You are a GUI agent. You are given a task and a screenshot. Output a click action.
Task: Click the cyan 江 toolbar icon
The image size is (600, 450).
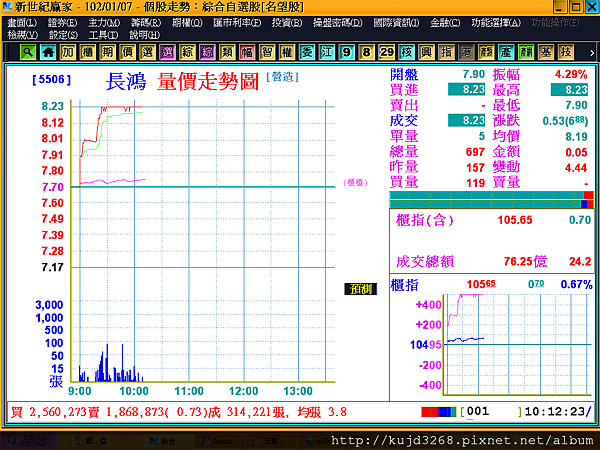point(326,52)
